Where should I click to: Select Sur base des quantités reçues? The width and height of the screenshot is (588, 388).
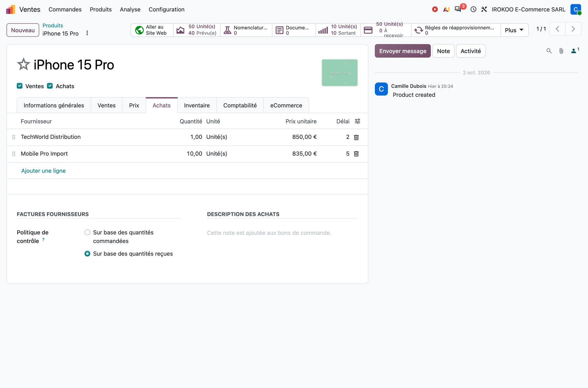(88, 254)
